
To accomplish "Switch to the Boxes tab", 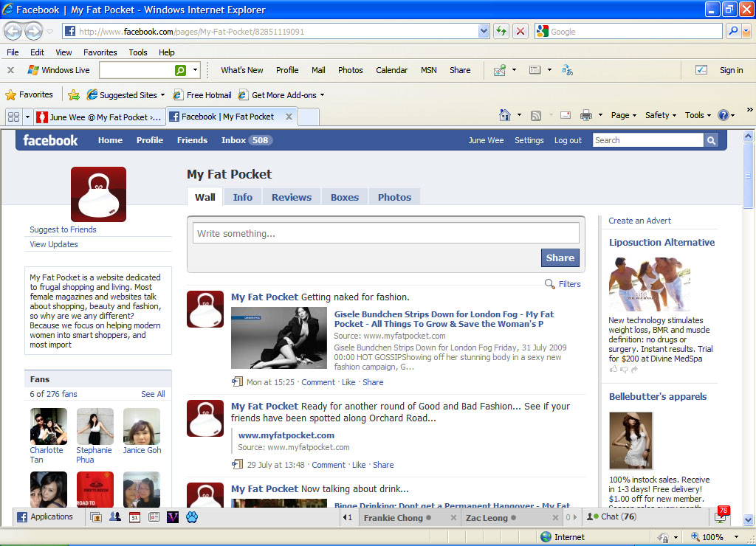I will pos(345,197).
